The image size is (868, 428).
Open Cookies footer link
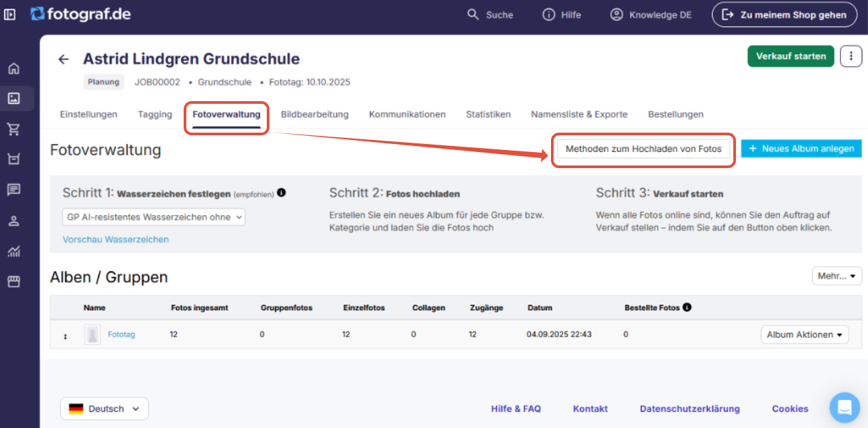tap(790, 409)
